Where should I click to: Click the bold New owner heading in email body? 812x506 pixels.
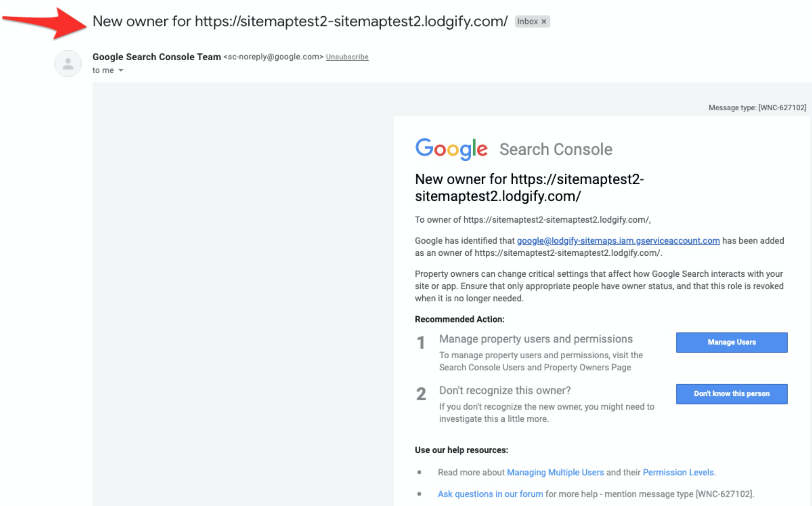pyautogui.click(x=529, y=188)
